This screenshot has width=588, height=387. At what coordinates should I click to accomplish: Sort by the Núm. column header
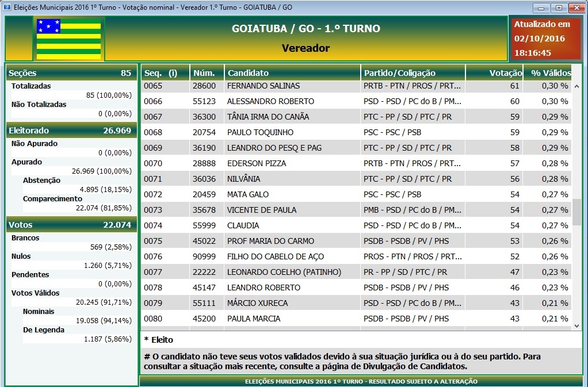click(x=207, y=72)
